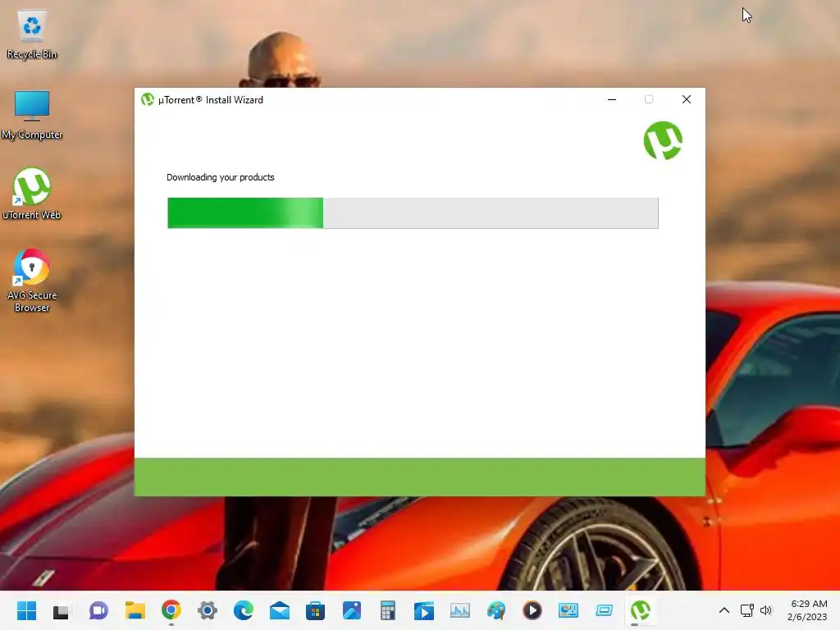The height and width of the screenshot is (630, 840).
Task: Open the Control Panel taskbar icon
Action: (568, 610)
